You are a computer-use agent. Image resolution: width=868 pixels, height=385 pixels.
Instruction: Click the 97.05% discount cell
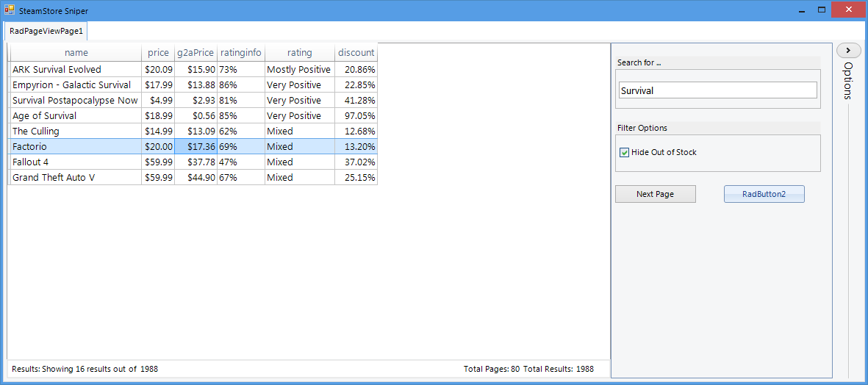pos(356,115)
